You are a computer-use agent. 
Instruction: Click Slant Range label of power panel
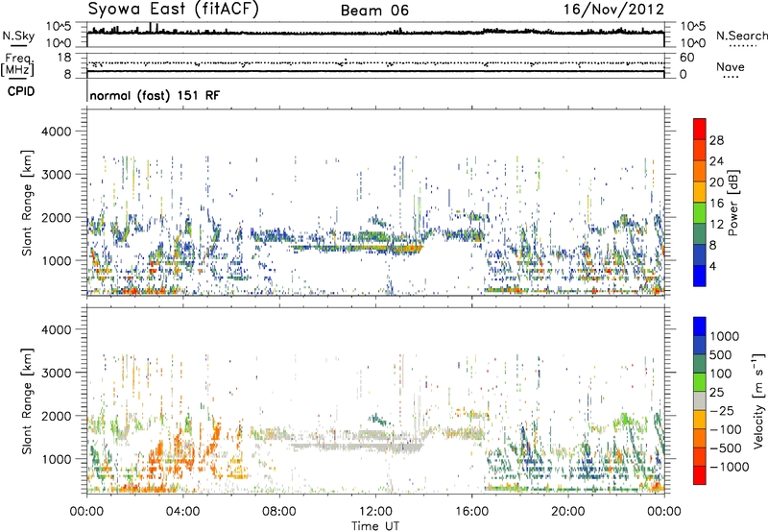(x=27, y=203)
